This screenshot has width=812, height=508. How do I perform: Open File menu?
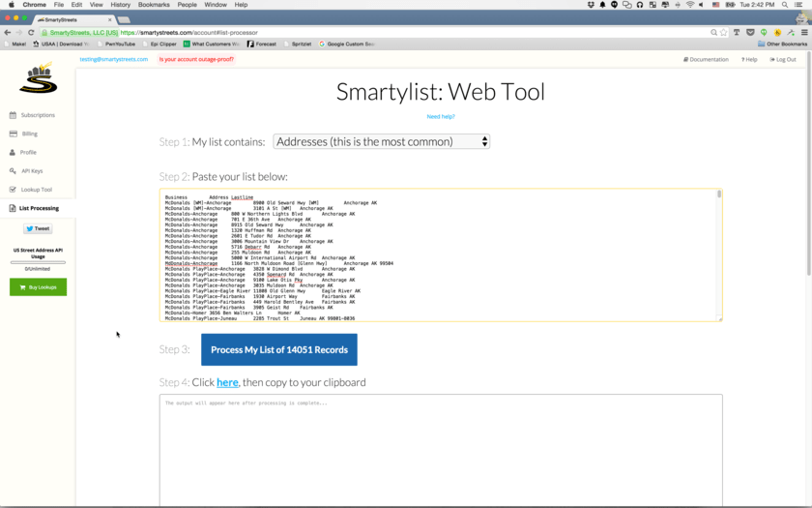[x=59, y=5]
